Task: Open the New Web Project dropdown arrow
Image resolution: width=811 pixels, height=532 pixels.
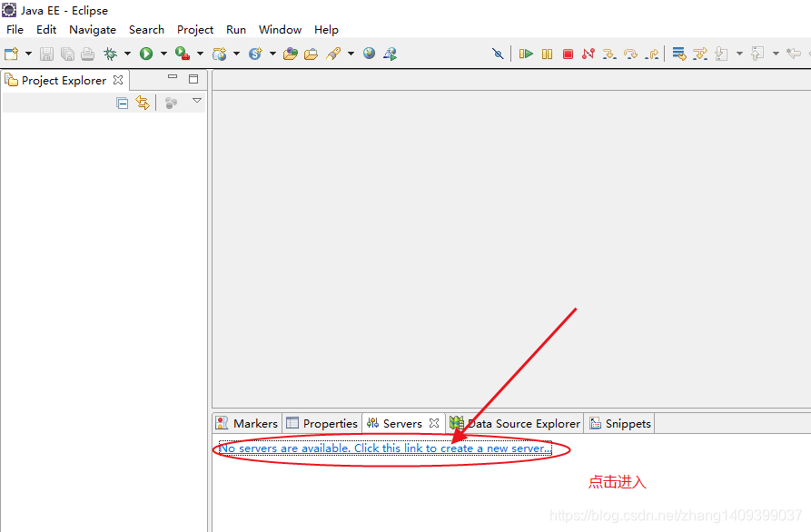Action: 236,54
